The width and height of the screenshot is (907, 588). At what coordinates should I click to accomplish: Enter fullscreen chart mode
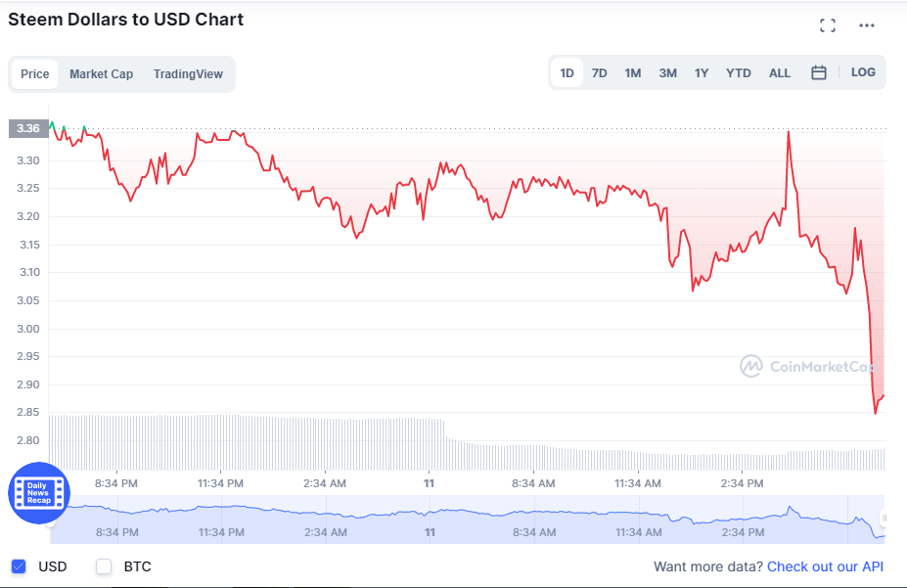click(828, 25)
